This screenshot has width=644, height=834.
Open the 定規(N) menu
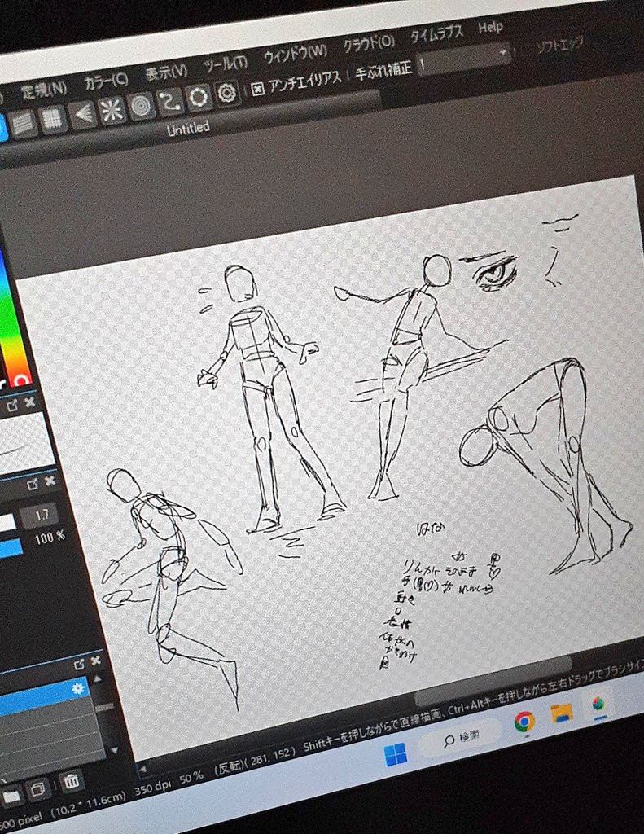click(45, 90)
